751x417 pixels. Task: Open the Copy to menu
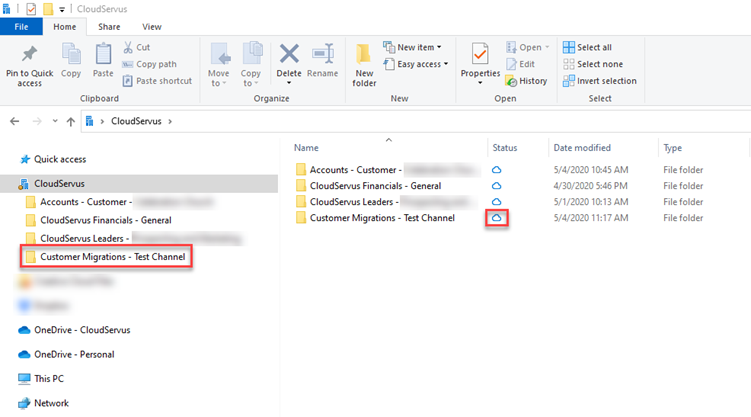[250, 65]
